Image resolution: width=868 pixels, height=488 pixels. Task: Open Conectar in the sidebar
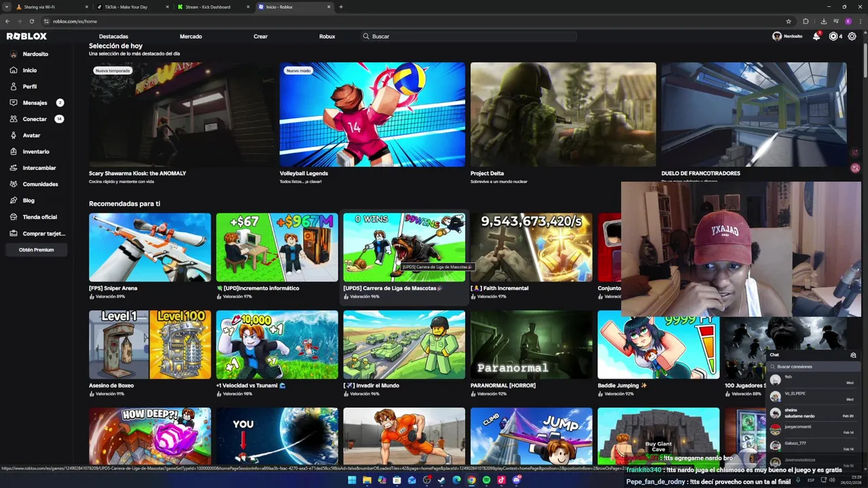(x=35, y=119)
